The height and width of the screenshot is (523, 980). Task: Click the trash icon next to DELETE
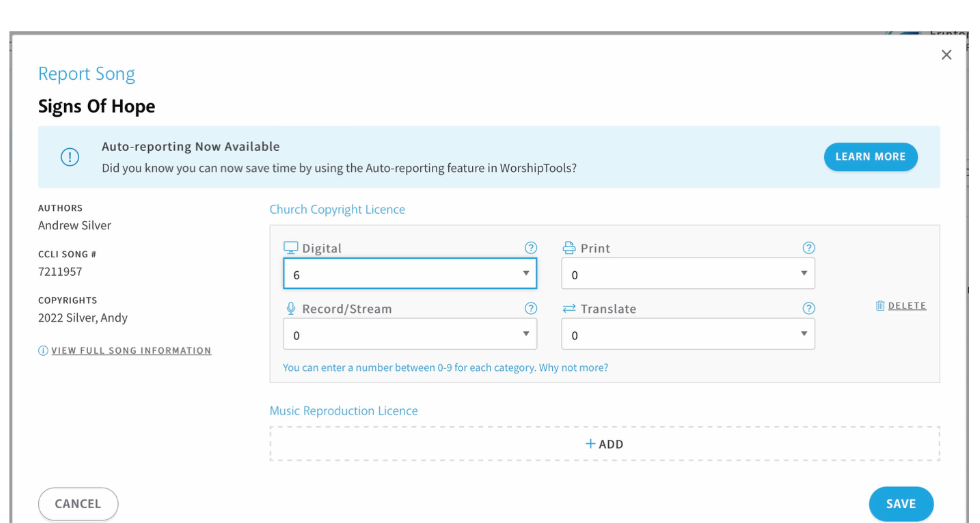pos(880,306)
